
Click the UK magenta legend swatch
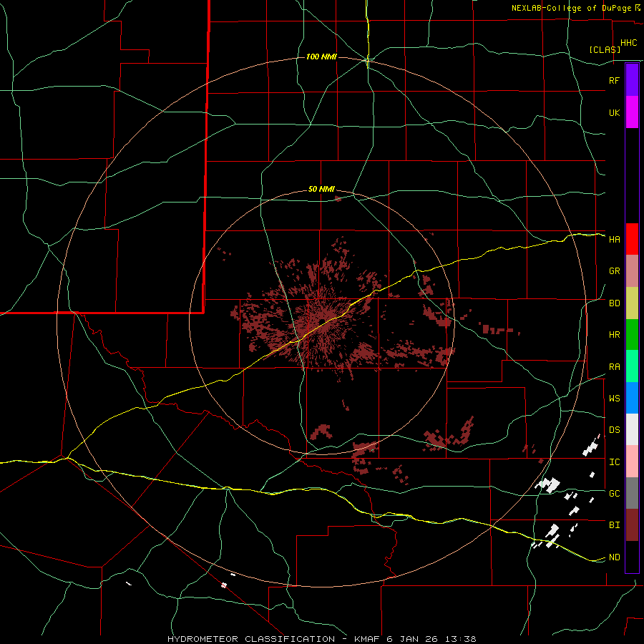point(632,112)
